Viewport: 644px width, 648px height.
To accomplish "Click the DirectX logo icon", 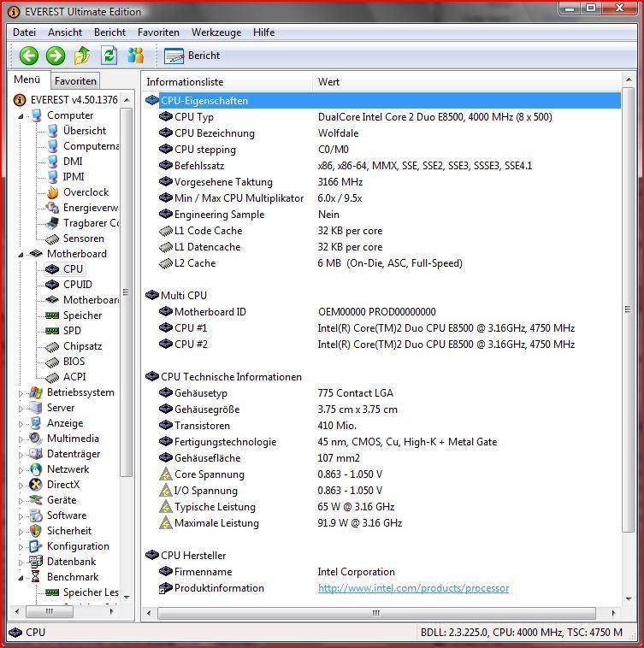I will point(36,485).
